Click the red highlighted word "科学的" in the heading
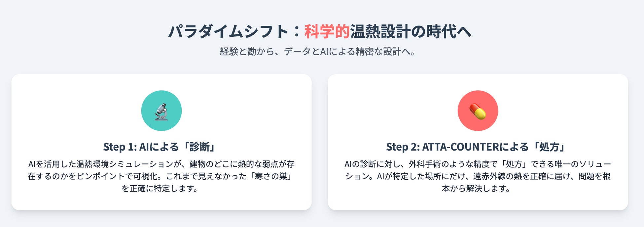The image size is (644, 227). (327, 32)
